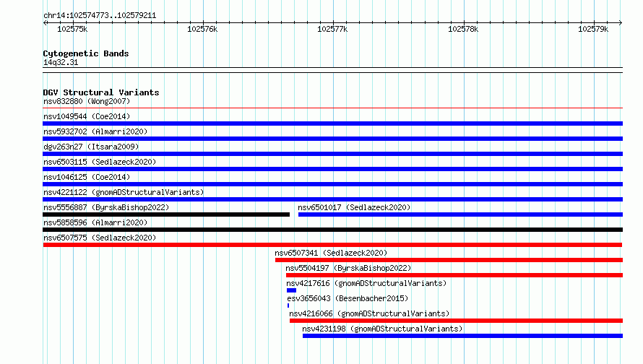Open nsv6501017 (Sedlazeck2020) label
Screen dimensions: 643x364
pyautogui.click(x=354, y=207)
